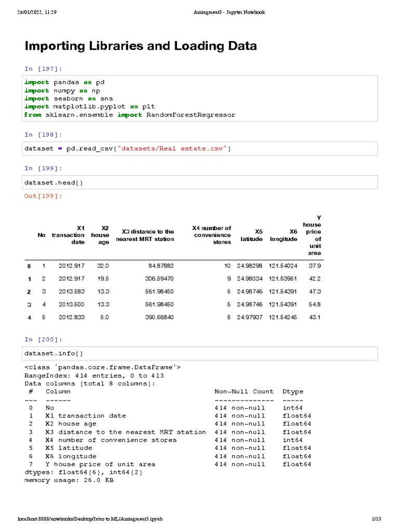The width and height of the screenshot is (399, 532).
Task: Click the house price value 43.1
Action: [x=315, y=317]
